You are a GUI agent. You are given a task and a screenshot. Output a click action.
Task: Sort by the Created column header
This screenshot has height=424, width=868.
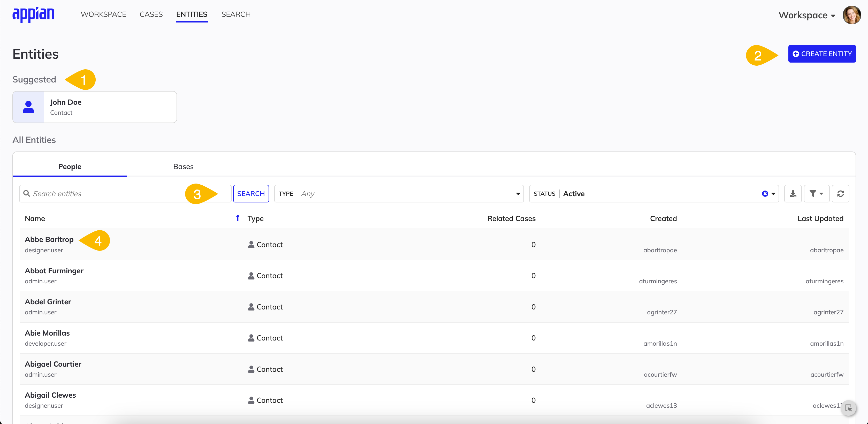tap(663, 218)
